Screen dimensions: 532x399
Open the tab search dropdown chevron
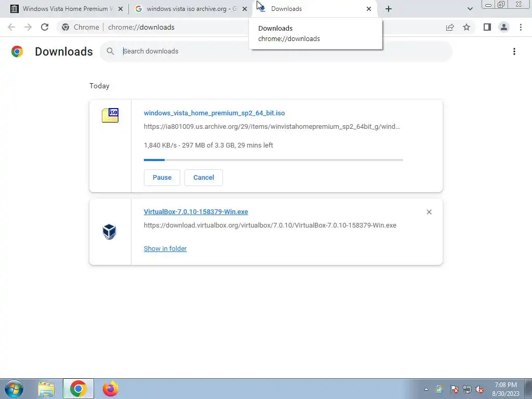pos(470,9)
